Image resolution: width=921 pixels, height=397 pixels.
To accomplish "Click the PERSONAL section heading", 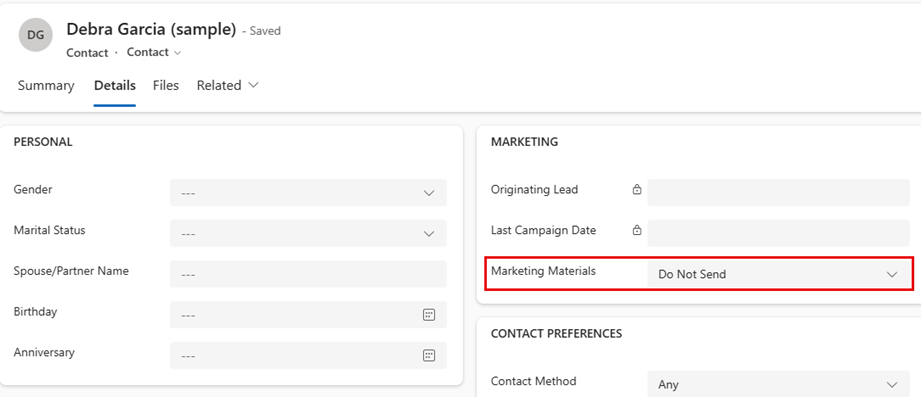I will point(43,142).
